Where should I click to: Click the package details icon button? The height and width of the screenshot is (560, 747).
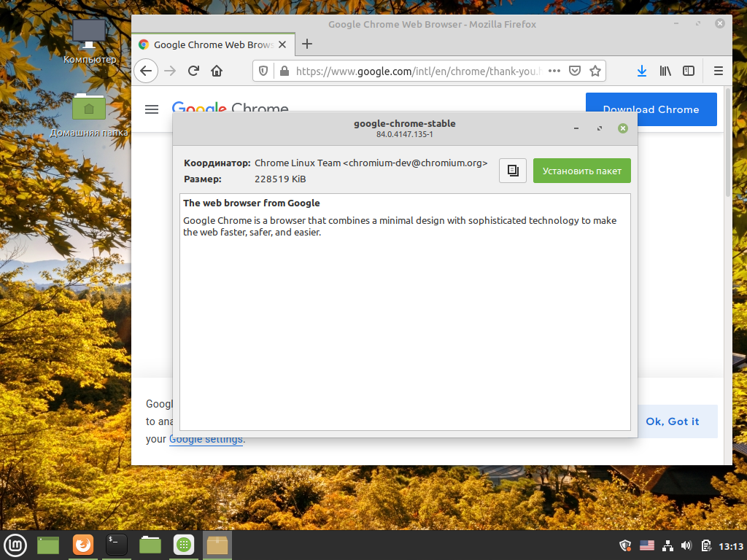click(513, 171)
